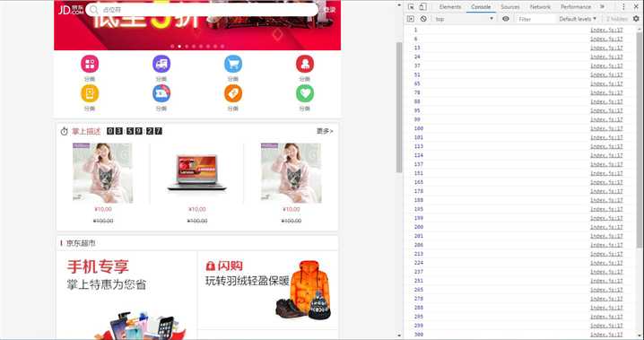Click the 登录 login link

click(x=329, y=10)
